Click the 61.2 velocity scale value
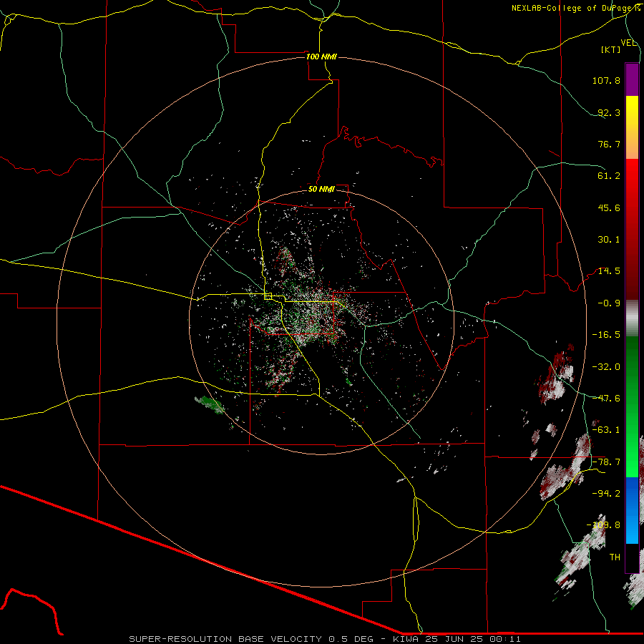 pyautogui.click(x=609, y=176)
